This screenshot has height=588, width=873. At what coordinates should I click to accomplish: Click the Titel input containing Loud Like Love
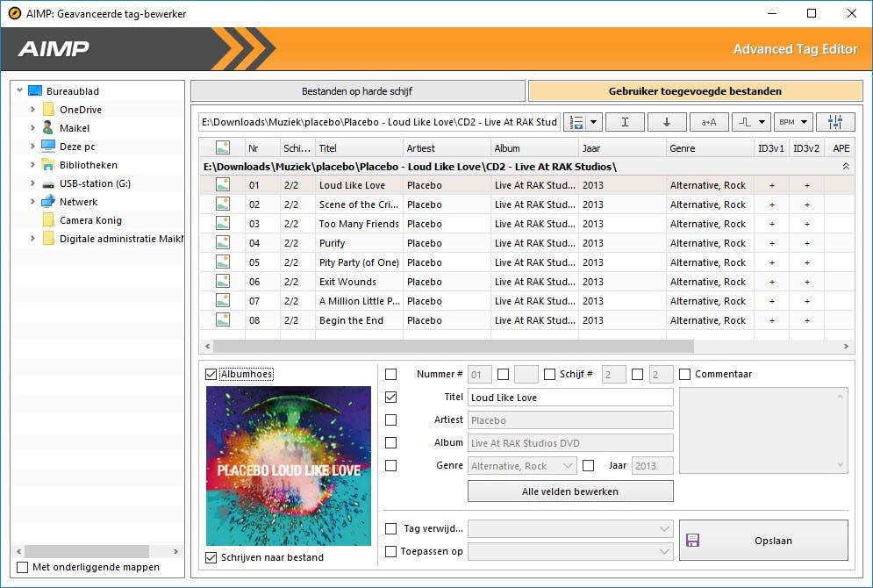click(x=570, y=397)
